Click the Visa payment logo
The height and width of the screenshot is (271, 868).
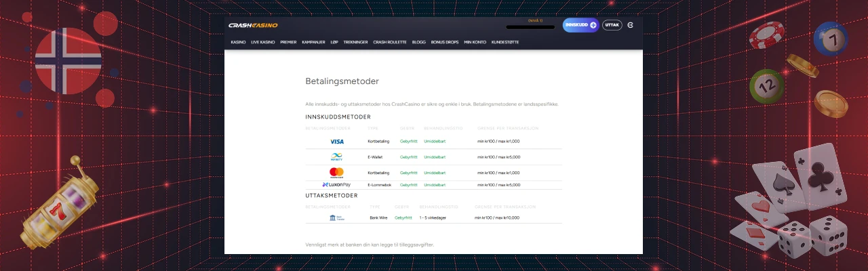click(x=336, y=142)
